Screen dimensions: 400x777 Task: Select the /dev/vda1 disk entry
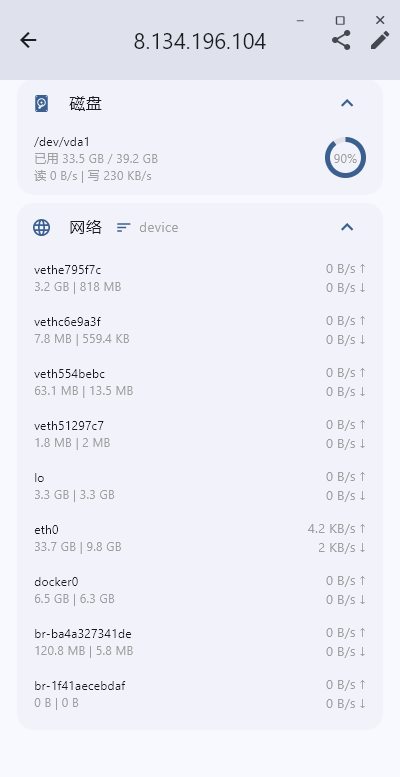[x=200, y=159]
